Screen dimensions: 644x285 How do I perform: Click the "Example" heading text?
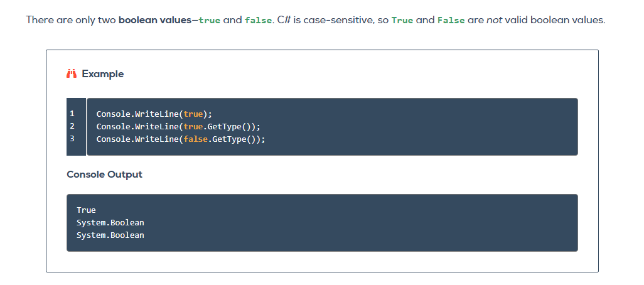pos(102,74)
